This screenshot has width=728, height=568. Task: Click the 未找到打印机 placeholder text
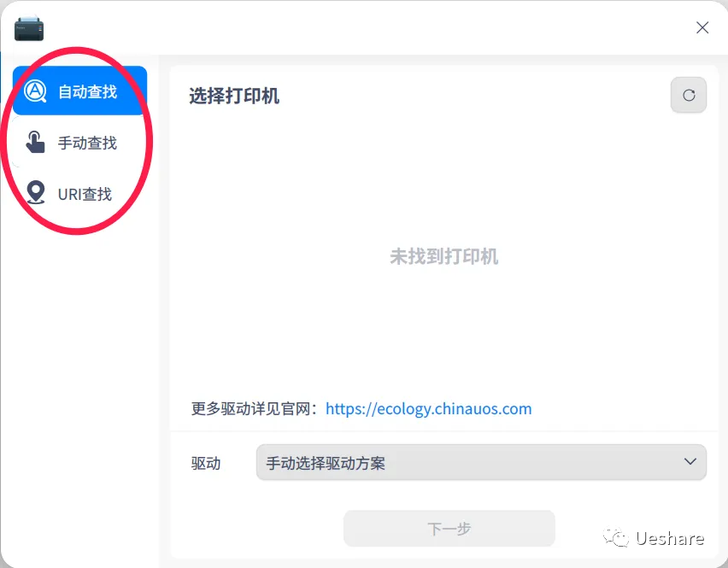443,256
